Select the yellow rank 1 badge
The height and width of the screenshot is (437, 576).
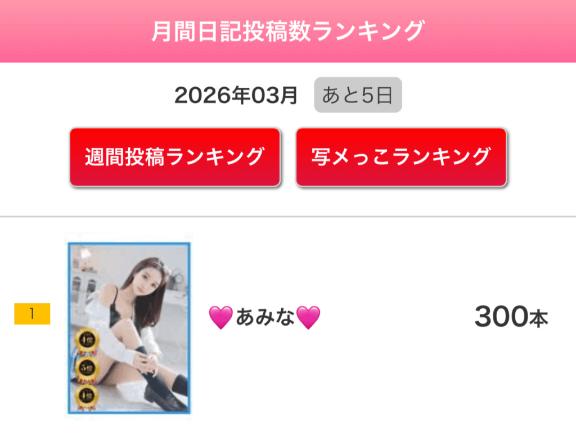(32, 314)
